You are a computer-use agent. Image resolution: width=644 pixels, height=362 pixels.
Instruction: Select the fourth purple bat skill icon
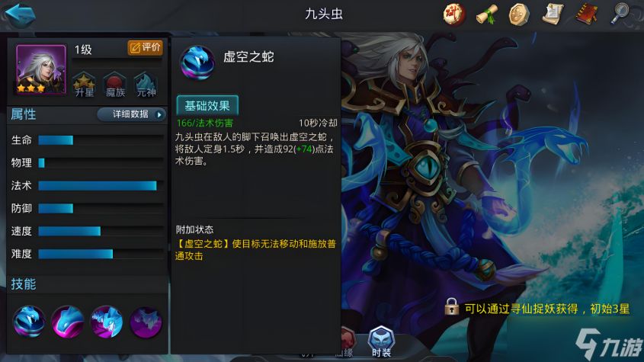pyautogui.click(x=146, y=322)
